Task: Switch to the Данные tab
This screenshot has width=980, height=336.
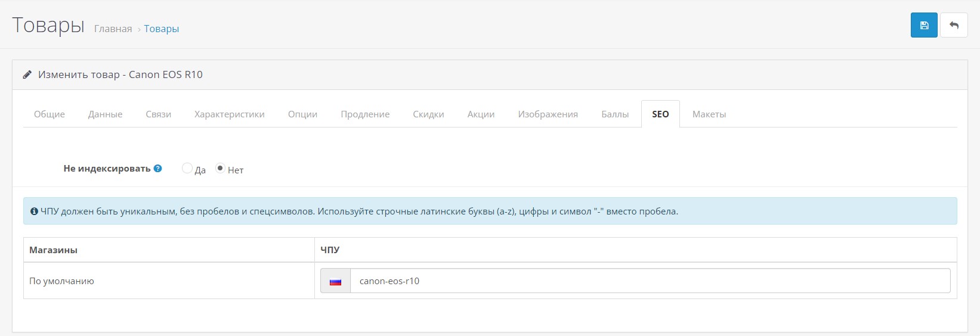Action: tap(106, 114)
